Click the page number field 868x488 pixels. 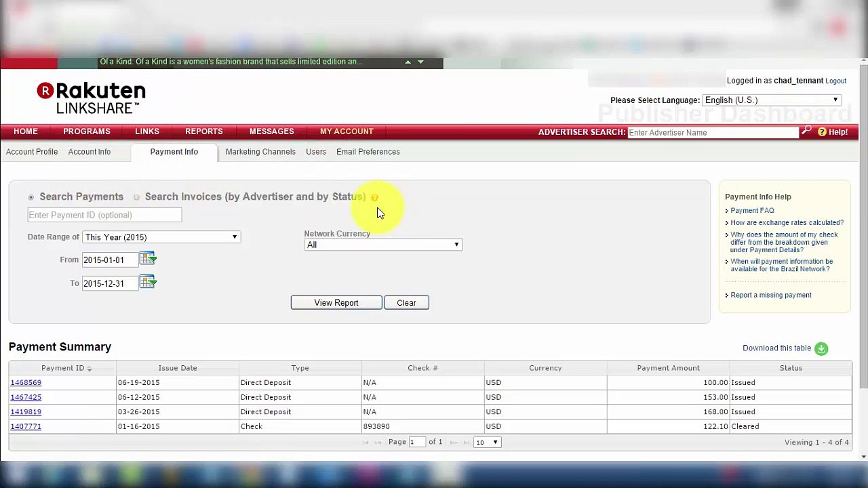417,442
